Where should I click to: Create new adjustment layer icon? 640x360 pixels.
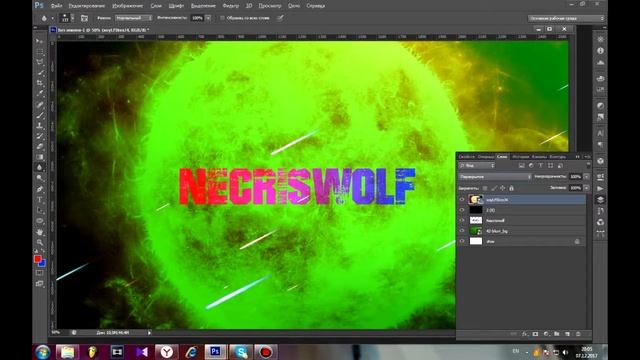point(546,334)
